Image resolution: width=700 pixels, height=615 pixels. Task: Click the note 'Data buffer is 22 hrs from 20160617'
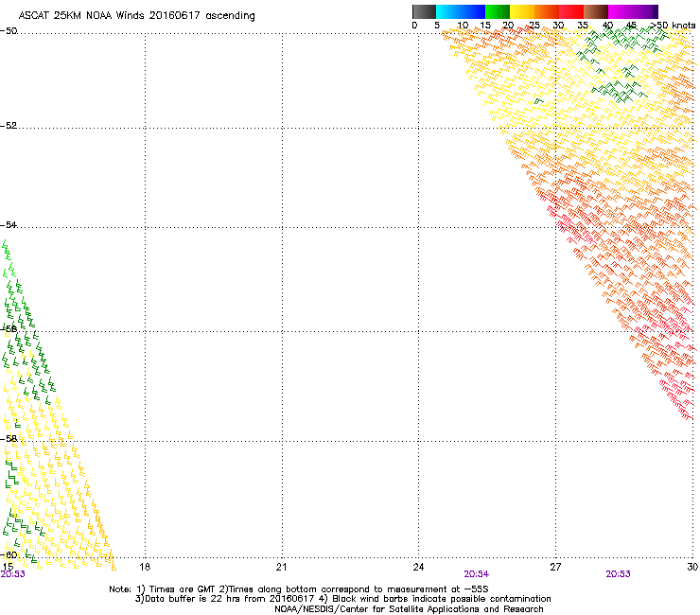[230, 599]
